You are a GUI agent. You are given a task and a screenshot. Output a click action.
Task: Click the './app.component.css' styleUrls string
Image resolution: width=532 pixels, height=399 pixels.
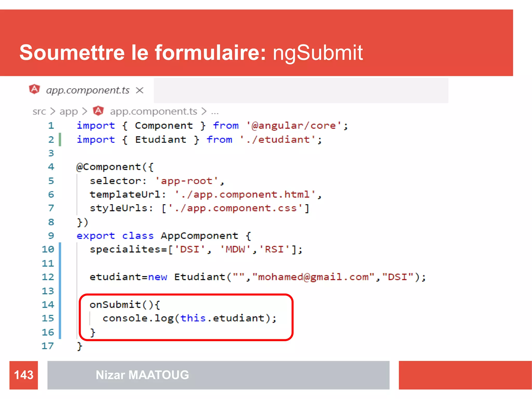235,208
